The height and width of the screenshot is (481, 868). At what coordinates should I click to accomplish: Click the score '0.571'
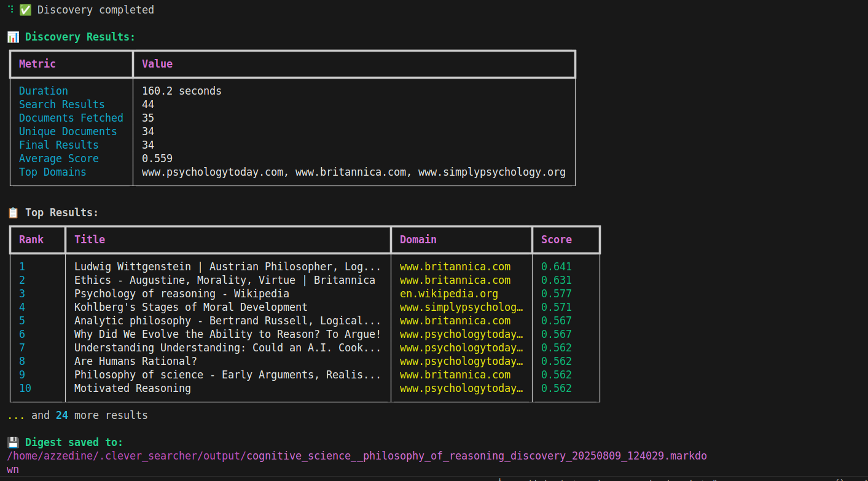pos(557,307)
